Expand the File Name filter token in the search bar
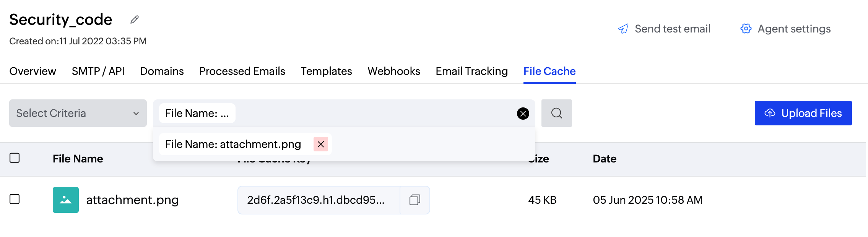Screen dimensions: 868x237 [x=196, y=113]
